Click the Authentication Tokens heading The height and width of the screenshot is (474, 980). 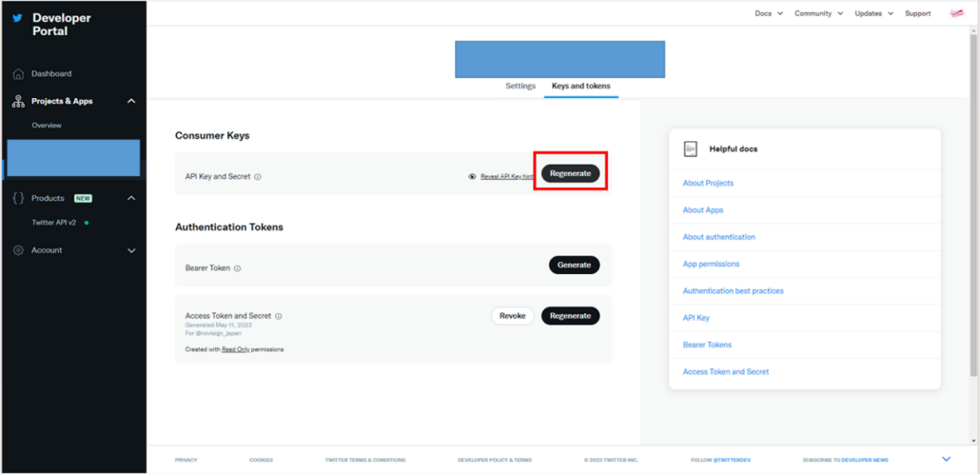tap(228, 227)
